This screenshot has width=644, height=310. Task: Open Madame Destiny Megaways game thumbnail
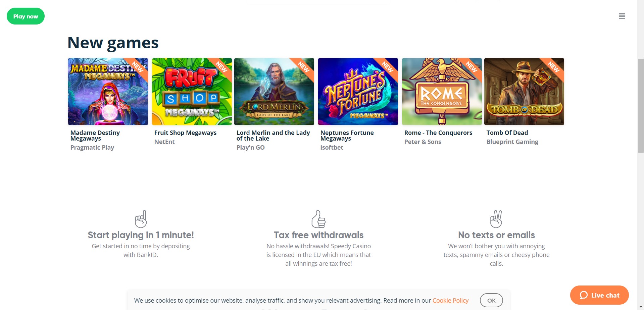tap(108, 92)
